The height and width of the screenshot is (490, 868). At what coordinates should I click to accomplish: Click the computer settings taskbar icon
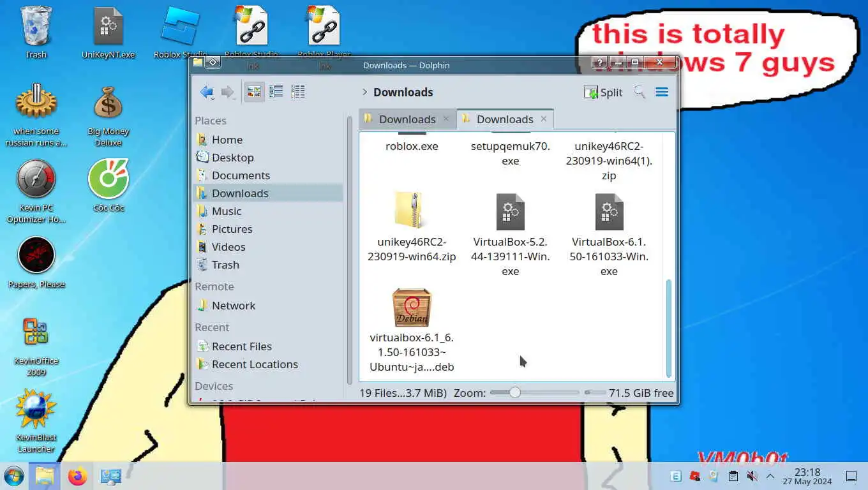[111, 476]
